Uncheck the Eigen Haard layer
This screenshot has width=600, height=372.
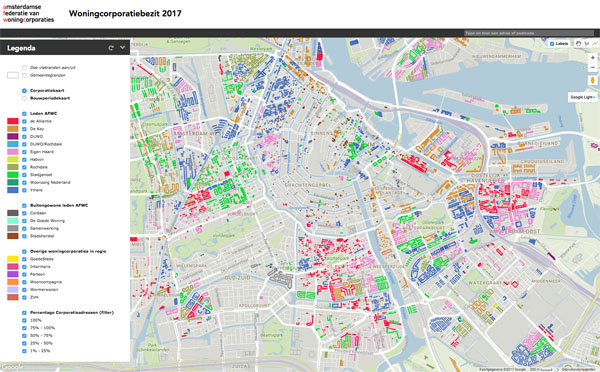pos(24,152)
